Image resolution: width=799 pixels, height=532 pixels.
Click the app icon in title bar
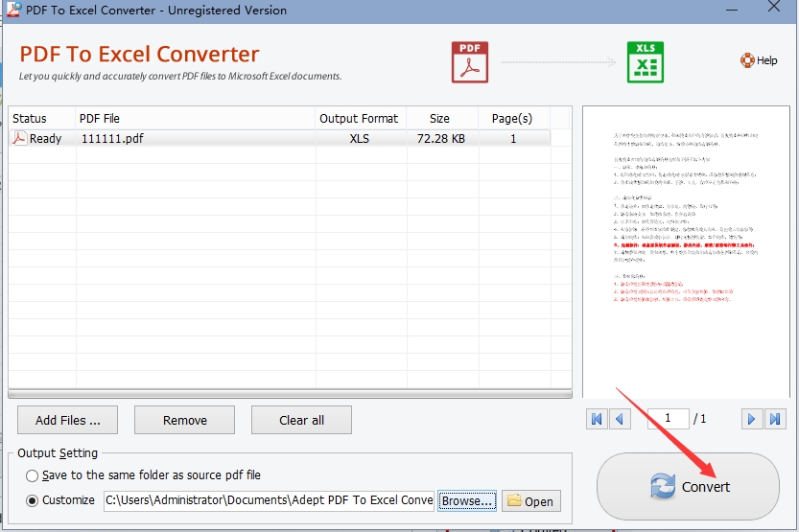pos(12,10)
